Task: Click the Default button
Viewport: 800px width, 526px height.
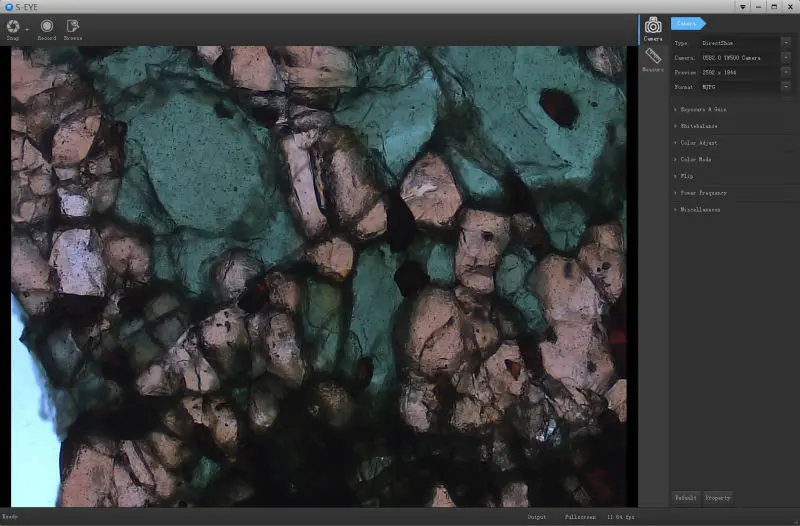Action: [x=686, y=497]
